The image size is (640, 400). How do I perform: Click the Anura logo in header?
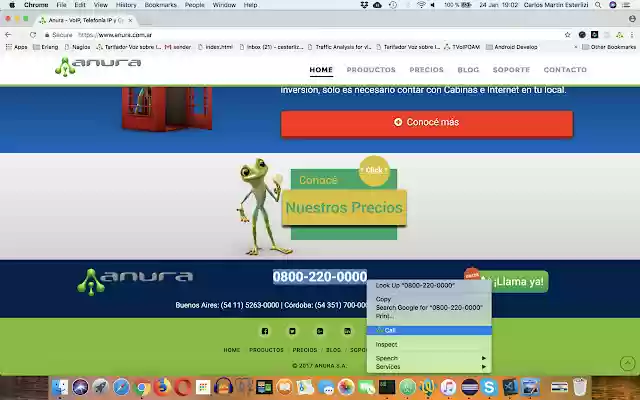coord(98,66)
